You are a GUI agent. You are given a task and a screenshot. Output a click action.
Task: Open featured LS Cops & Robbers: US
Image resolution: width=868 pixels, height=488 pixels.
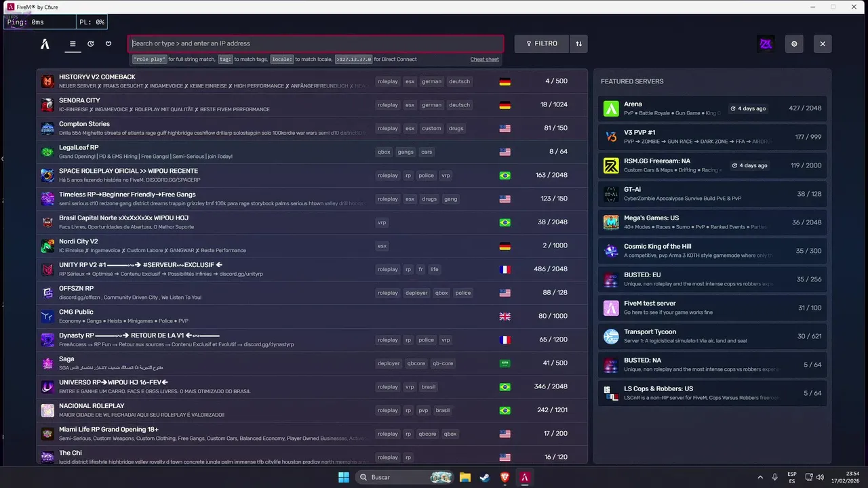click(x=712, y=393)
